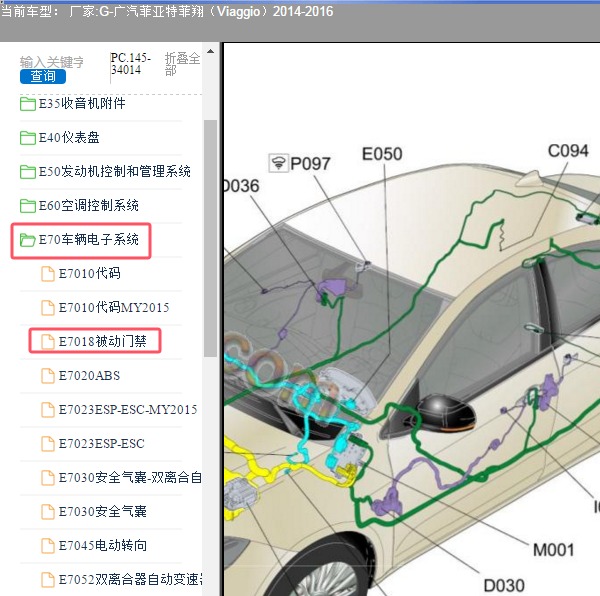
Task: Open the E7030安全气囊-双离合 entry
Action: (x=130, y=478)
